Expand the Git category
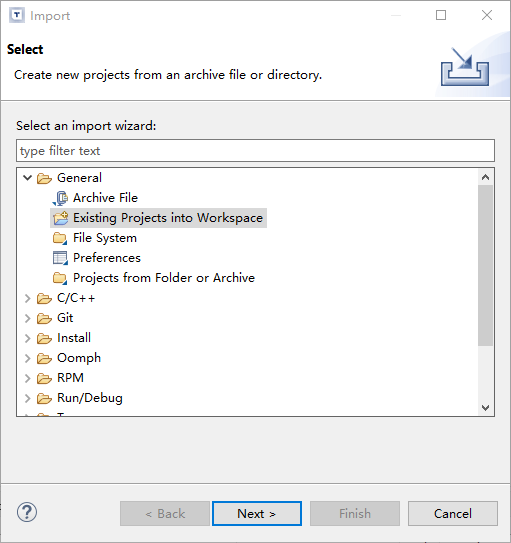Viewport: 511px width, 543px height. click(27, 318)
